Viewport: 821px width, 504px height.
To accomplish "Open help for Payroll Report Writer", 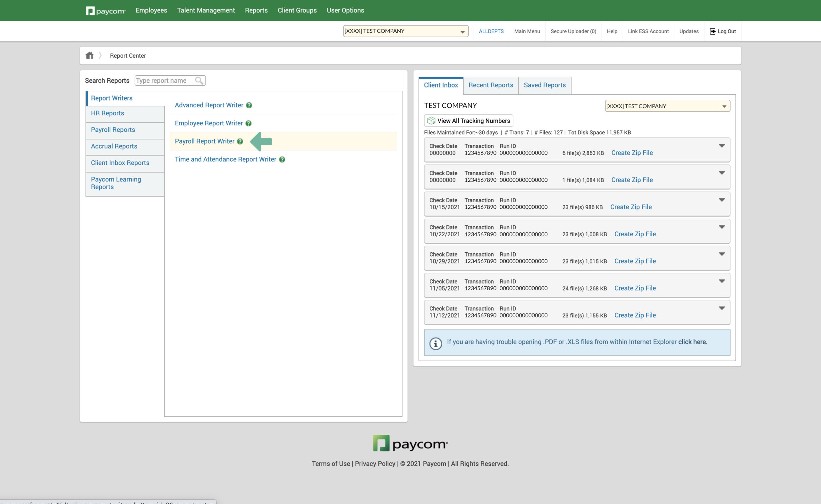I will 240,141.
